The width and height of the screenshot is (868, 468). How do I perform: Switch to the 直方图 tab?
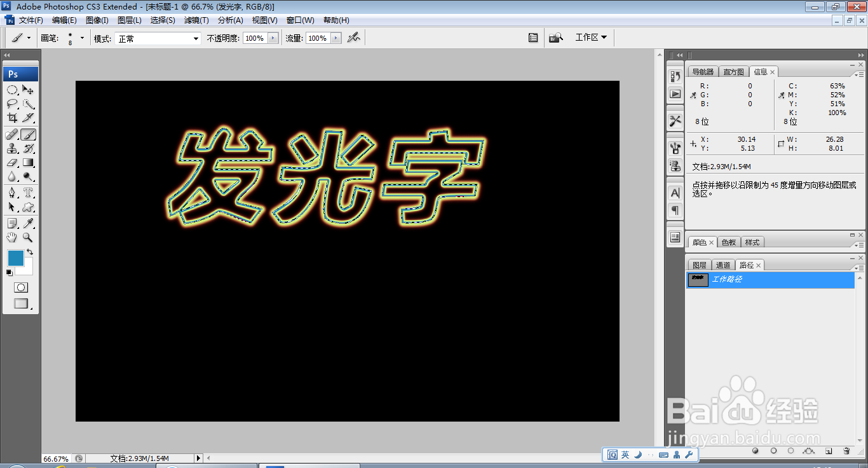click(x=734, y=72)
